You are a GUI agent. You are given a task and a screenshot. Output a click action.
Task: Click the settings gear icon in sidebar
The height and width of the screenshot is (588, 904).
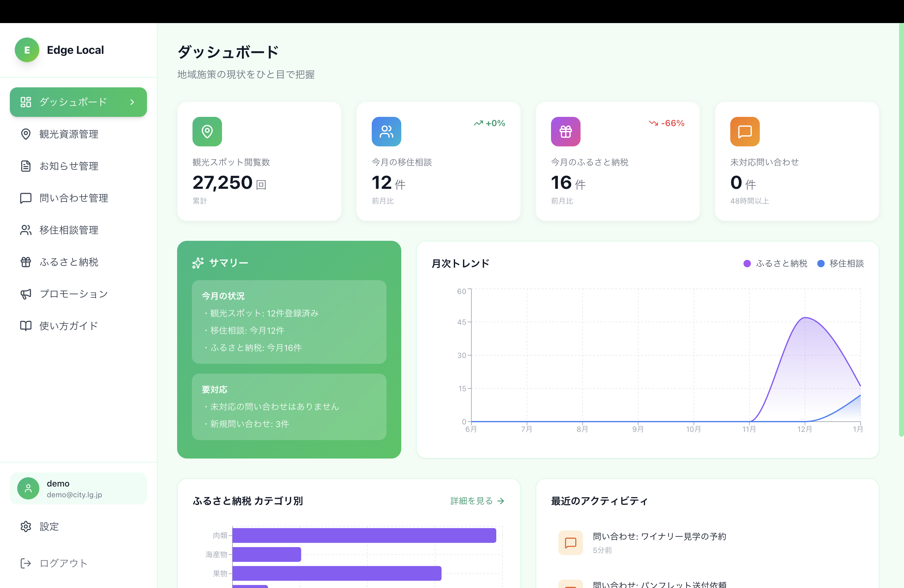26,526
